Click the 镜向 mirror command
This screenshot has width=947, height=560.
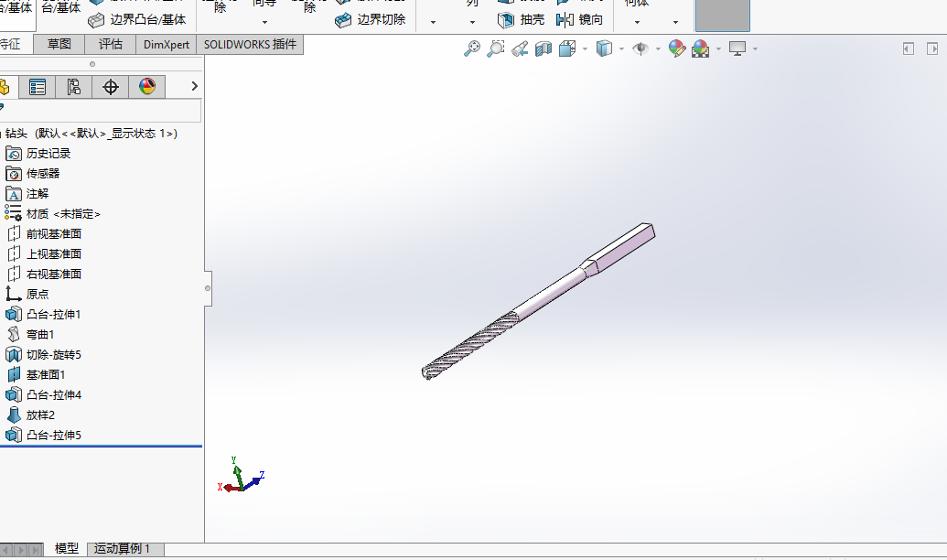click(x=579, y=20)
